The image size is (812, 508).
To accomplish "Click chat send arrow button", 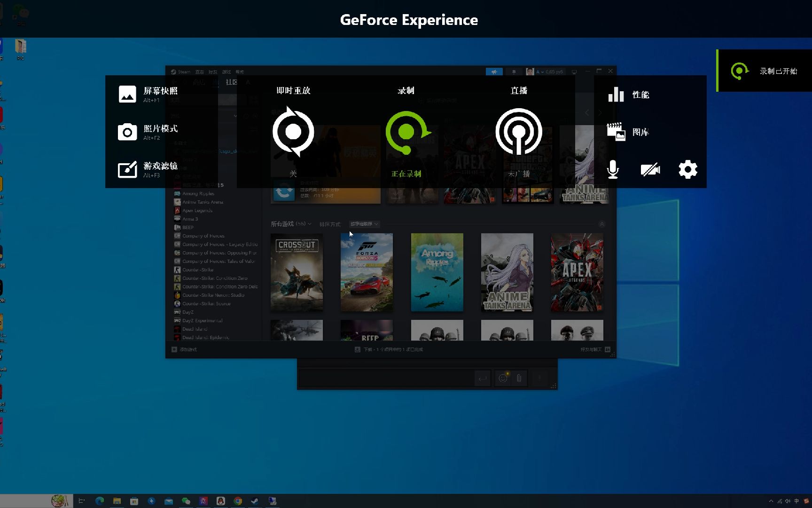I will pyautogui.click(x=483, y=378).
